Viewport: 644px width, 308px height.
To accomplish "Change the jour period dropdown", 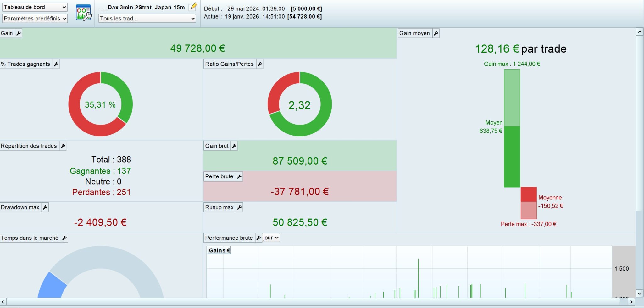I will (271, 238).
